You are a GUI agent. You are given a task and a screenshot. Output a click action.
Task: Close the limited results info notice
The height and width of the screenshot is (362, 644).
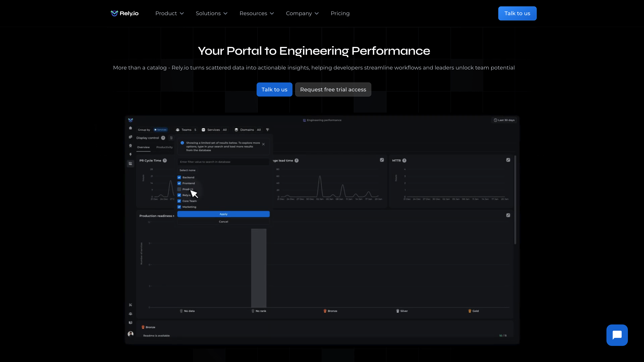coord(263,144)
